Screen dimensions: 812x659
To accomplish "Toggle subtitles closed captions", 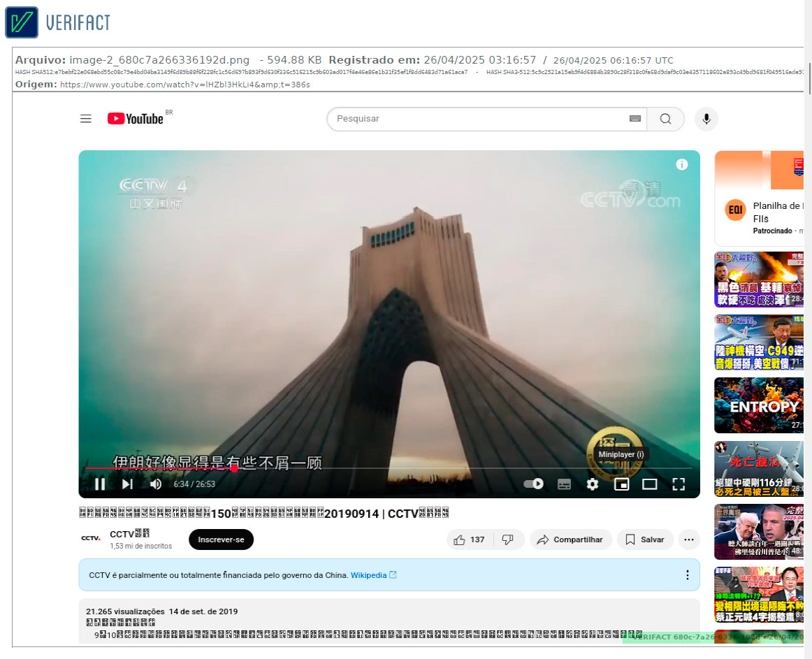I will tap(564, 484).
